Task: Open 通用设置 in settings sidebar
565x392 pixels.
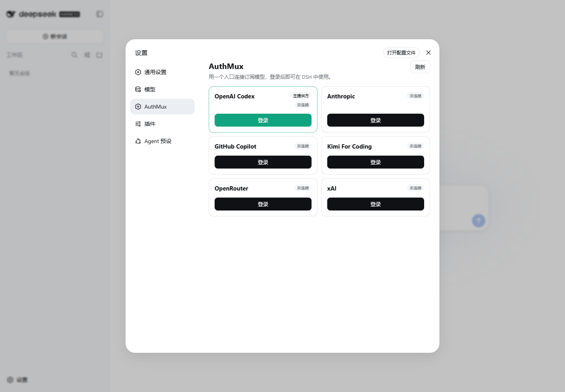Action: coord(162,72)
